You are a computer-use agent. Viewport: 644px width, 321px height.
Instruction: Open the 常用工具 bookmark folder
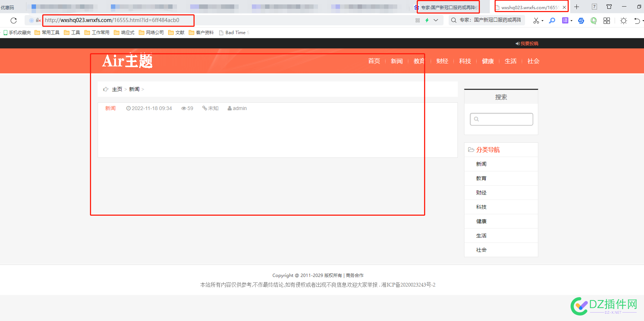pyautogui.click(x=47, y=33)
